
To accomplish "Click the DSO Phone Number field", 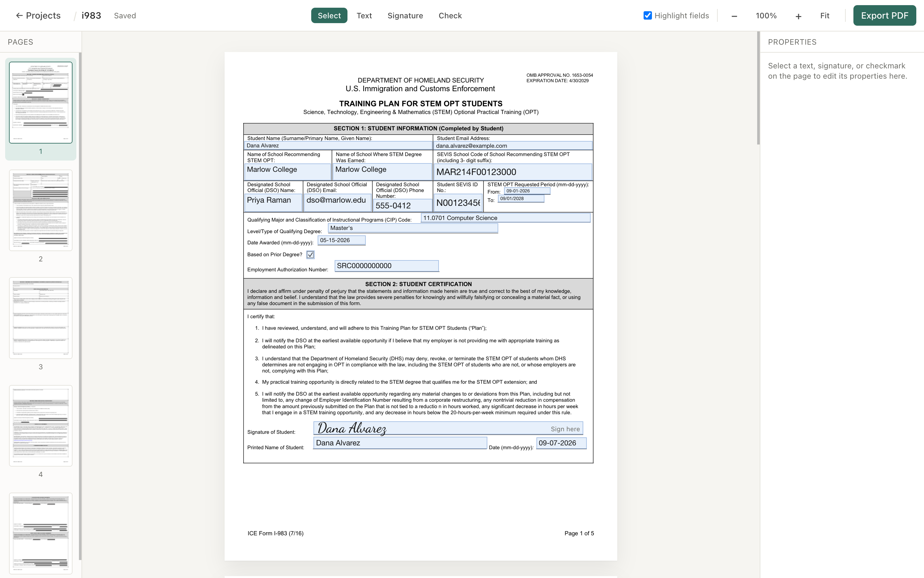I will tap(402, 206).
